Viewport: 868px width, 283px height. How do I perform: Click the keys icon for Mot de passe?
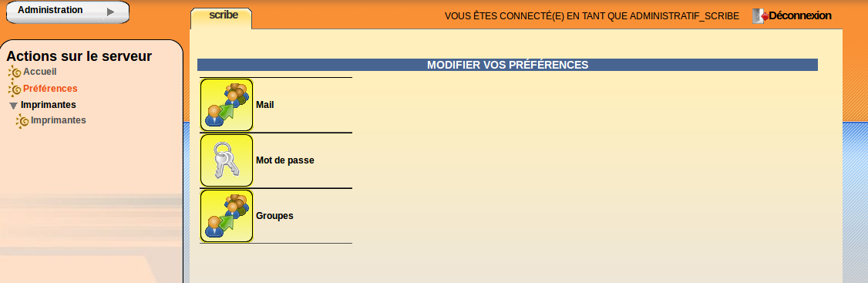pyautogui.click(x=227, y=160)
